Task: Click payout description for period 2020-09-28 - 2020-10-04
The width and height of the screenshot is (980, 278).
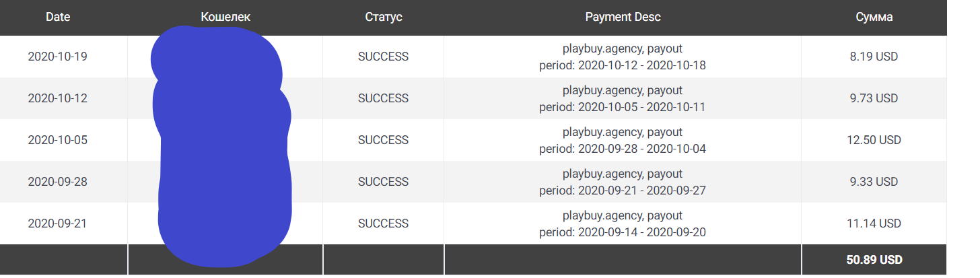Action: pos(623,140)
